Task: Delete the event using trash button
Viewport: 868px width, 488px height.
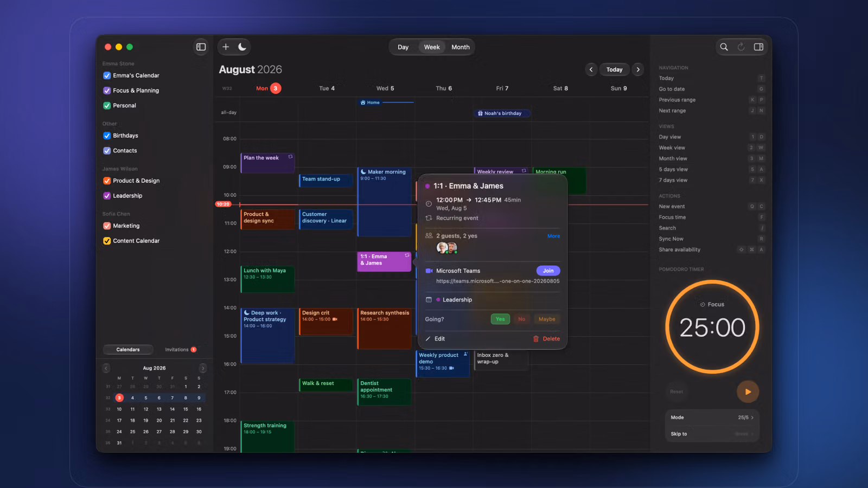Action: 546,338
